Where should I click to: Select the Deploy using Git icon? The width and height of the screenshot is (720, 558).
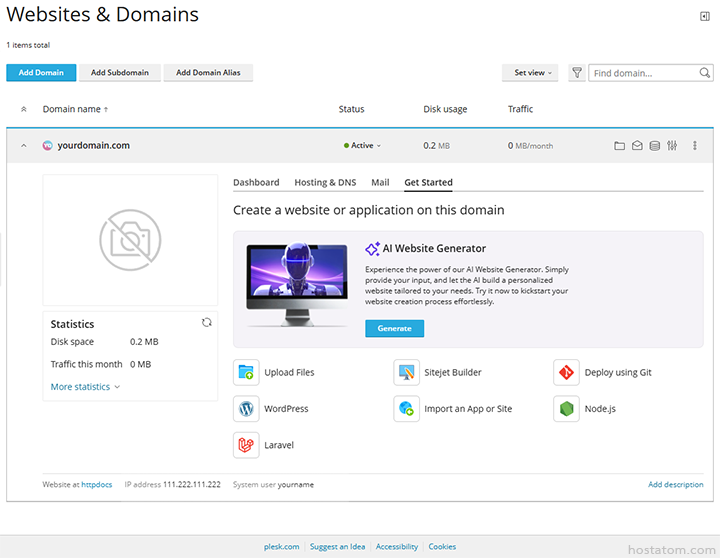click(x=566, y=373)
